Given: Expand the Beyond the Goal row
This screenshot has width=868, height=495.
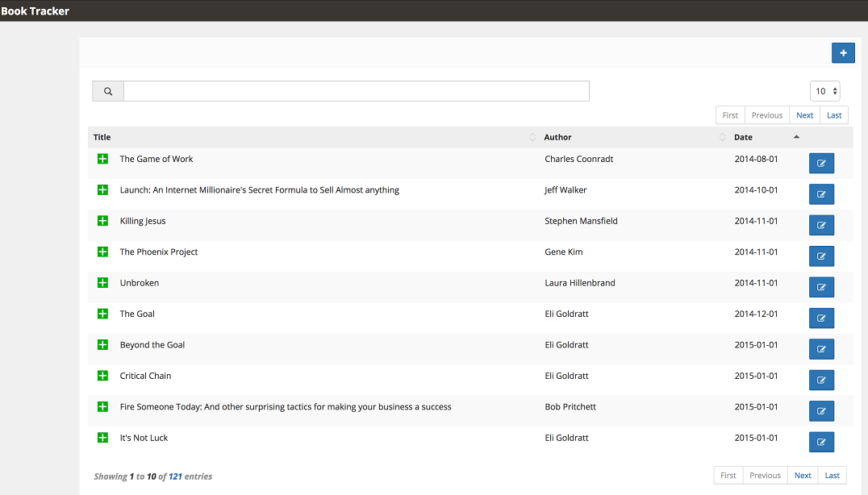Looking at the screenshot, I should click(x=102, y=344).
